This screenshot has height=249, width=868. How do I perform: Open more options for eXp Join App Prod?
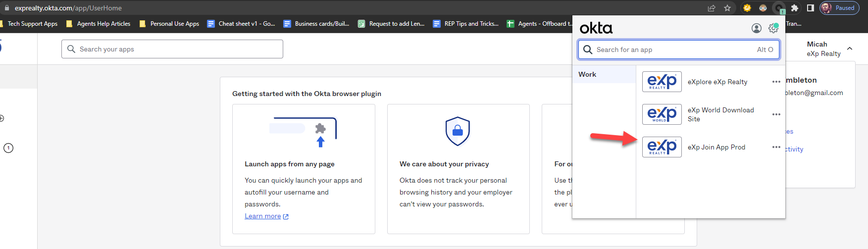pos(776,147)
